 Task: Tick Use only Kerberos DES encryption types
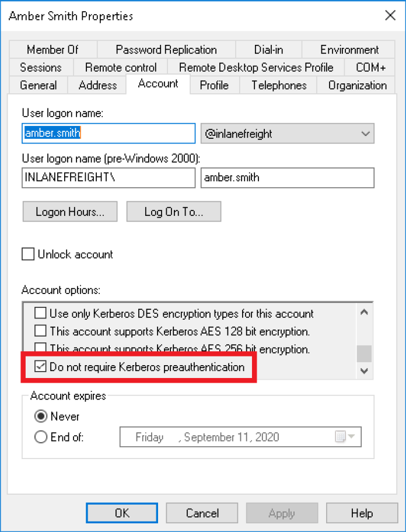tap(40, 314)
